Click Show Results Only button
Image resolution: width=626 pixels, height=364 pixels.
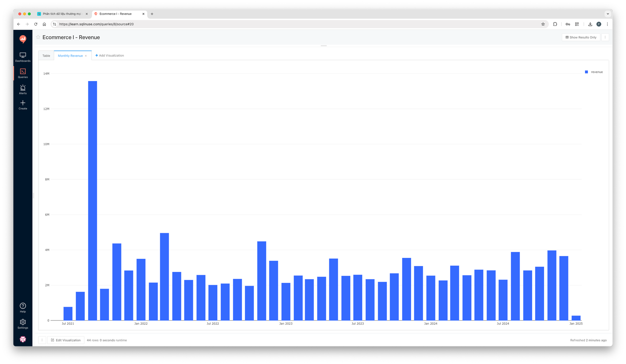[x=581, y=37]
